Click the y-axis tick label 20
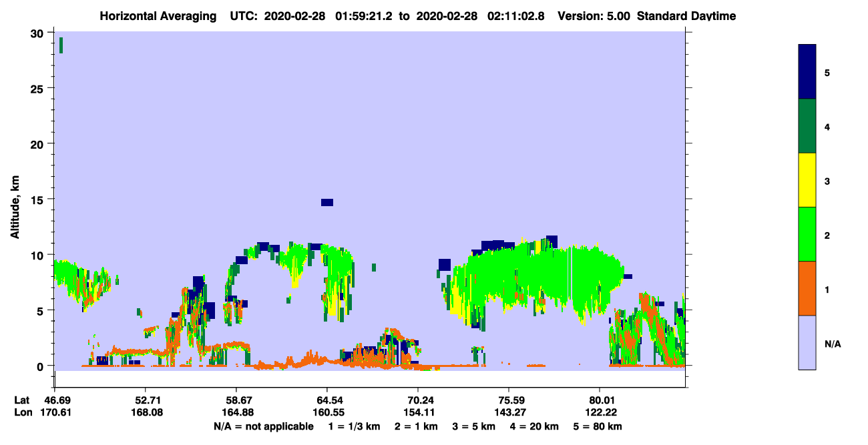This screenshot has width=868, height=445. [x=39, y=144]
